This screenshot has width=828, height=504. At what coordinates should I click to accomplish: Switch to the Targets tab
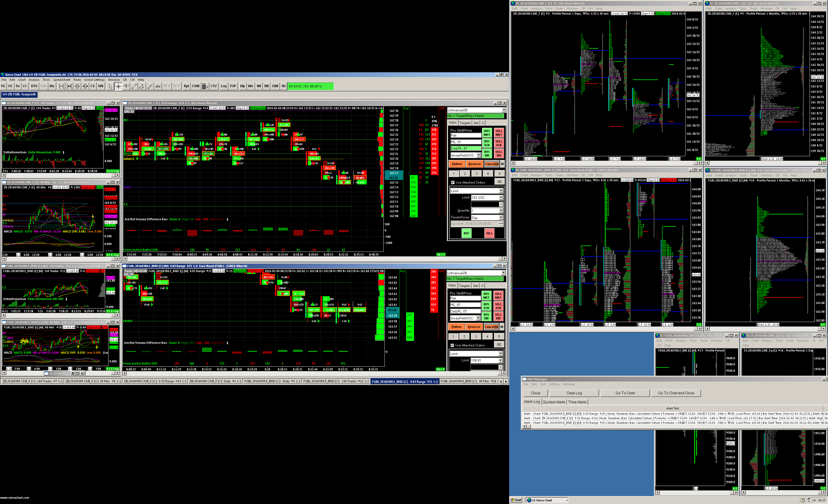[465, 123]
